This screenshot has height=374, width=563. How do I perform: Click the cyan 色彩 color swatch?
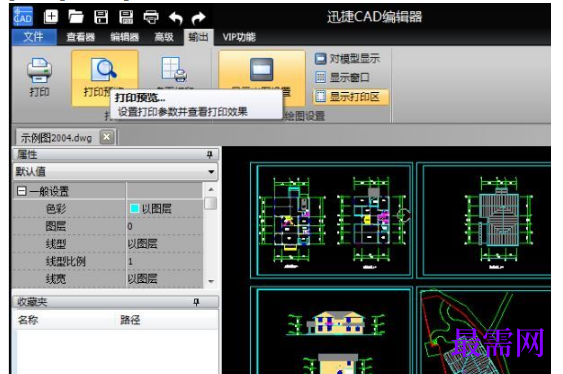134,209
